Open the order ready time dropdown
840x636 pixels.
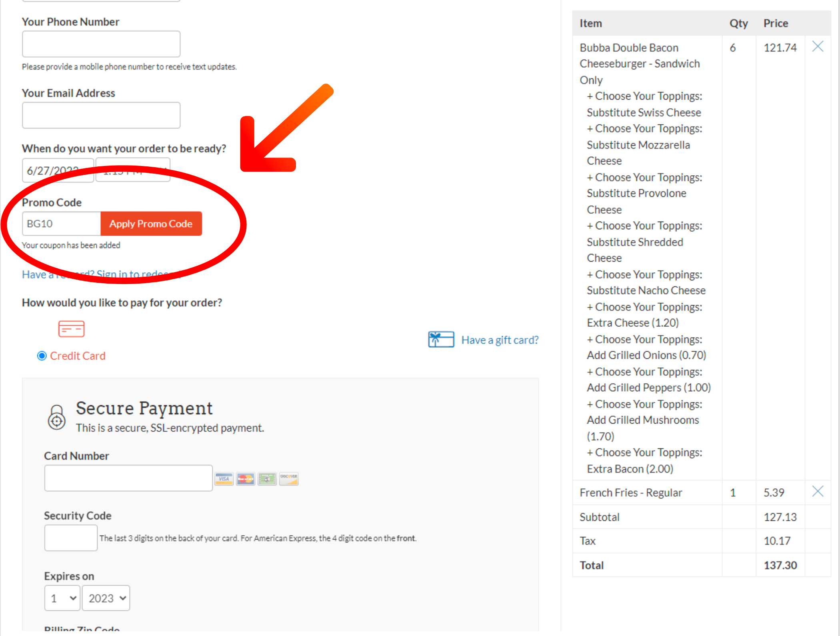click(133, 170)
